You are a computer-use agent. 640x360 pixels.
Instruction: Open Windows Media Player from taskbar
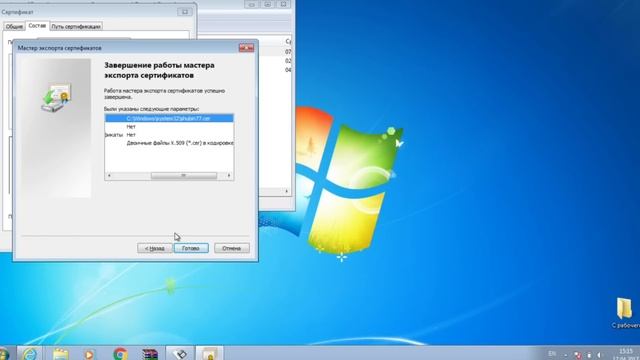(x=89, y=353)
